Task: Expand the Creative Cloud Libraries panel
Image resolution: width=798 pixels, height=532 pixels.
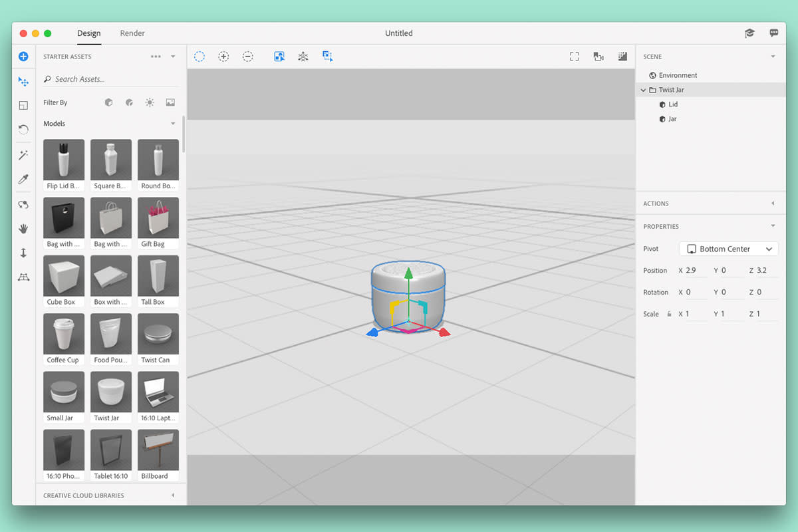Action: click(x=173, y=495)
